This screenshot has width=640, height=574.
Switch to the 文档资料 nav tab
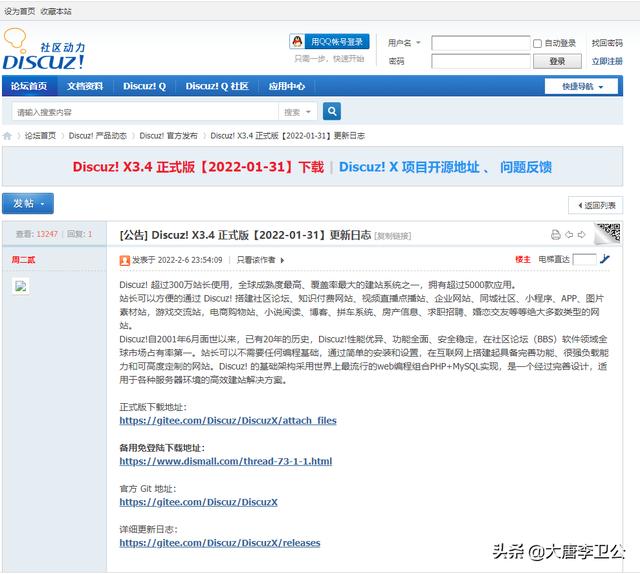[85, 87]
